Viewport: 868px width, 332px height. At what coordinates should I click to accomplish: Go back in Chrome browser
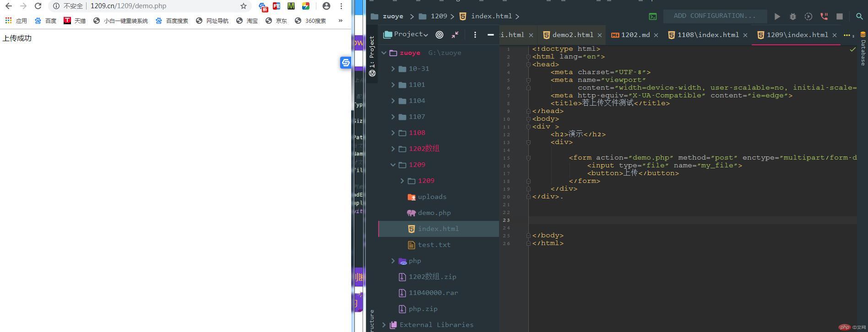coord(9,6)
